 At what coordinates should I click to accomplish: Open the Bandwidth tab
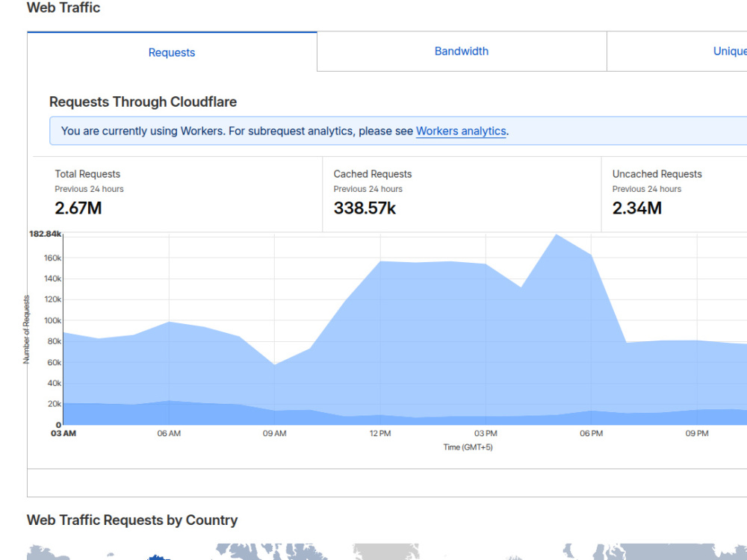462,52
